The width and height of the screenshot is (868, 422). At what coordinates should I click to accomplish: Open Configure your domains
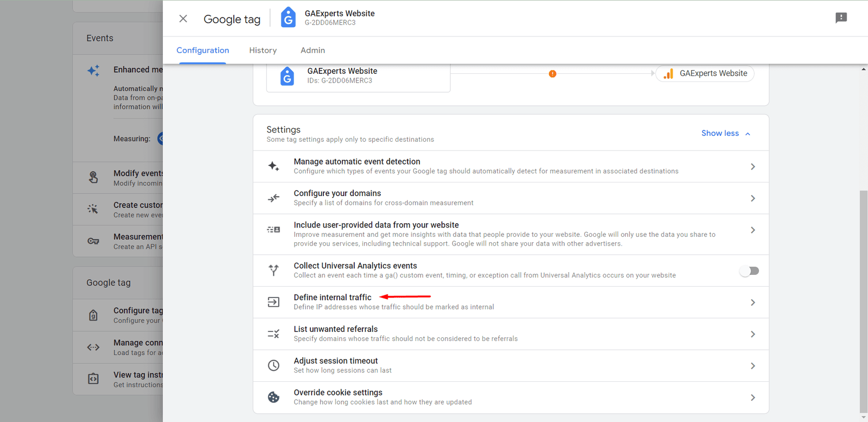click(x=511, y=198)
